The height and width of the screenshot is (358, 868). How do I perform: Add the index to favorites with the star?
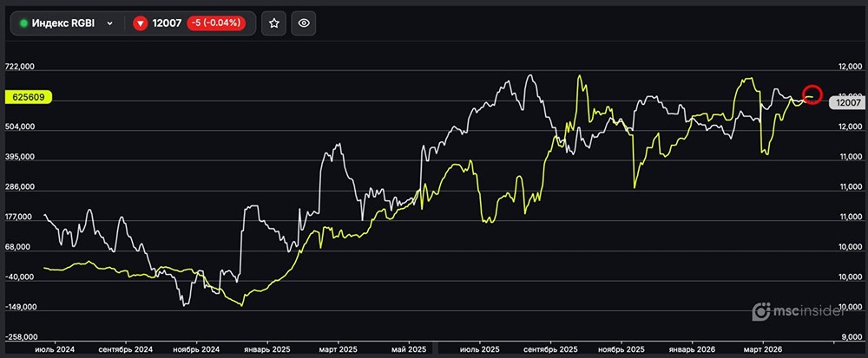(273, 23)
